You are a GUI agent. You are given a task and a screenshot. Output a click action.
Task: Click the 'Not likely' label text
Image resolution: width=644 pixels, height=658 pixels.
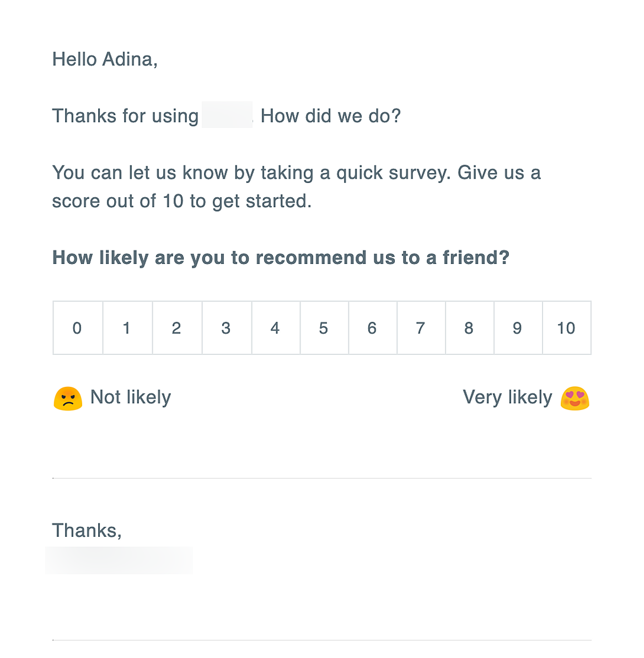pyautogui.click(x=131, y=397)
